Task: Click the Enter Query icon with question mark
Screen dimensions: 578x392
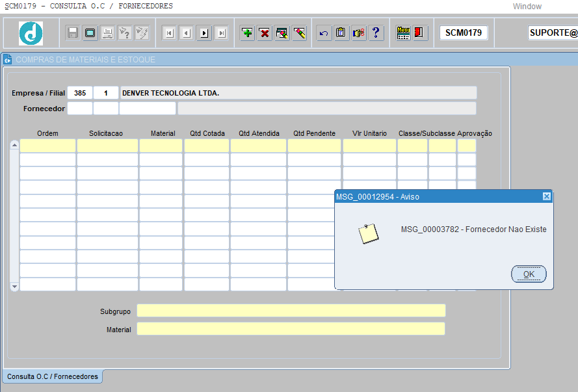Action: (125, 33)
